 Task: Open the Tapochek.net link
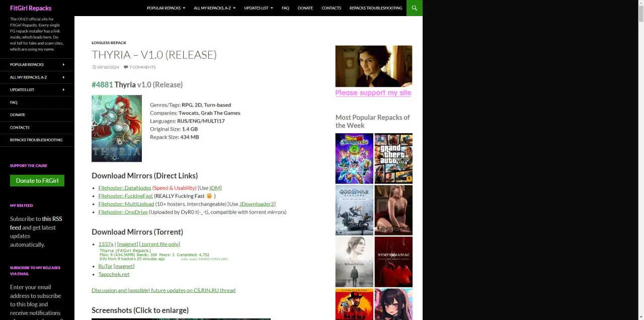coord(114,274)
